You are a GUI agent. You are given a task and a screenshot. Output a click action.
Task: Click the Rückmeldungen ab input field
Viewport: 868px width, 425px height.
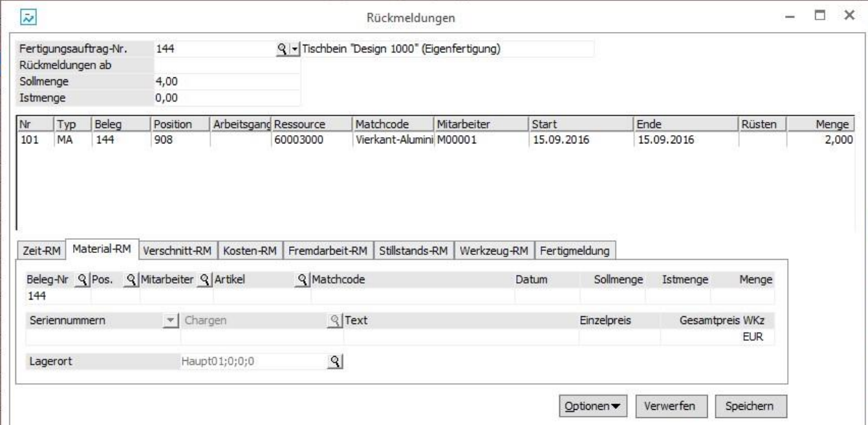pos(226,65)
